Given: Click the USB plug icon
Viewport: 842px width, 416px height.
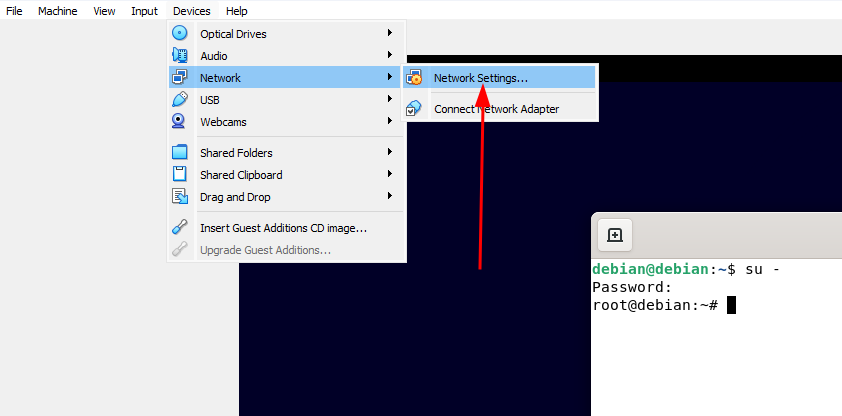Looking at the screenshot, I should point(179,99).
